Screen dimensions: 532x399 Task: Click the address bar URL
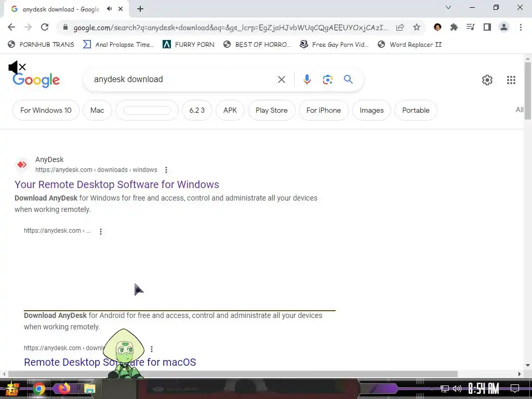[231, 28]
